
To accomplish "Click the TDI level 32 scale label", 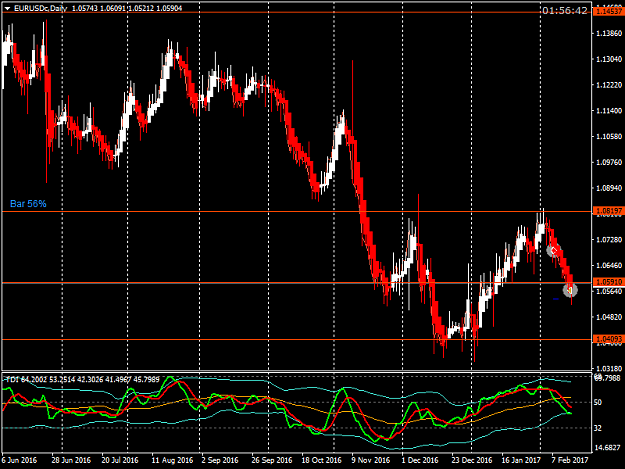I will (598, 428).
